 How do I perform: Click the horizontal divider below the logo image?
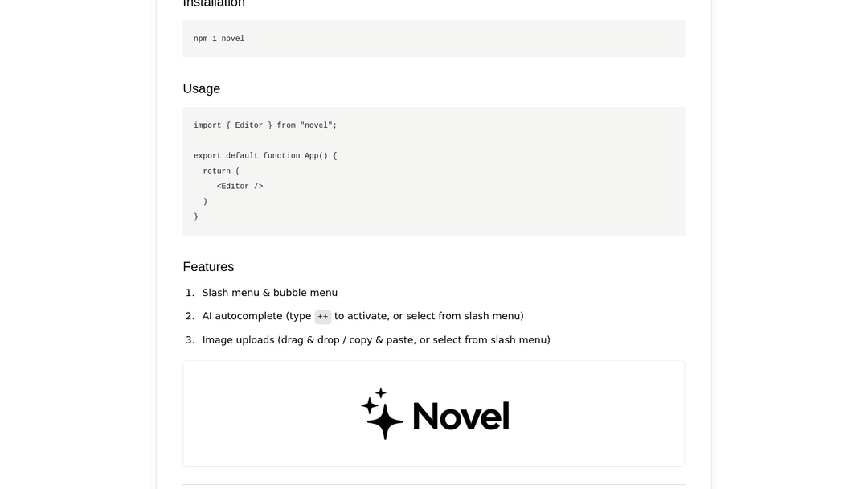(x=434, y=484)
